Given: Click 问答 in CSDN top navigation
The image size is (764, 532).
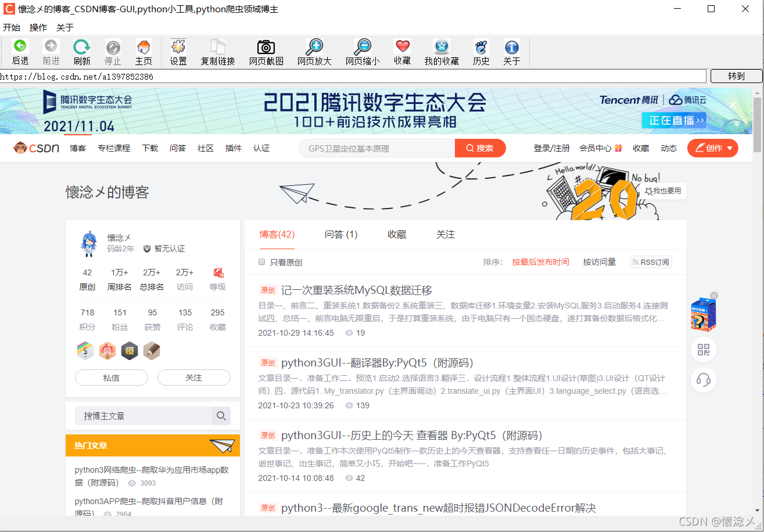Looking at the screenshot, I should [178, 148].
